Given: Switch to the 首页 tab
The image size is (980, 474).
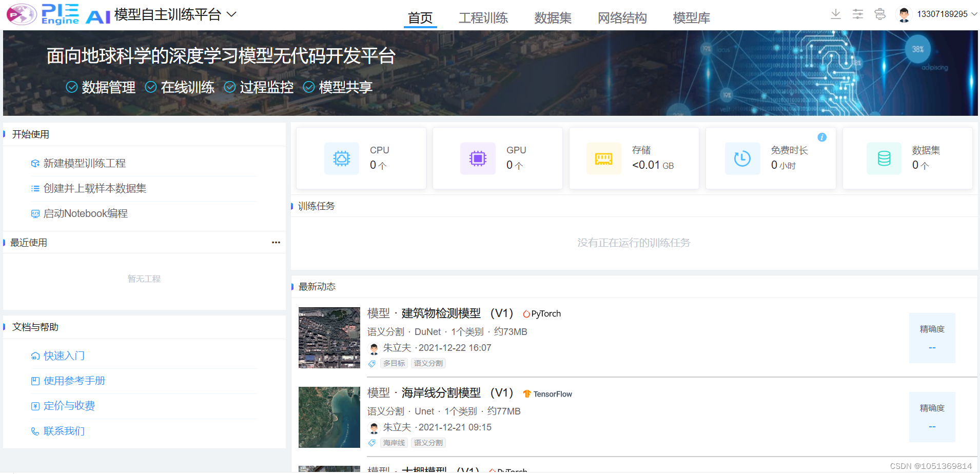Looking at the screenshot, I should tap(420, 18).
